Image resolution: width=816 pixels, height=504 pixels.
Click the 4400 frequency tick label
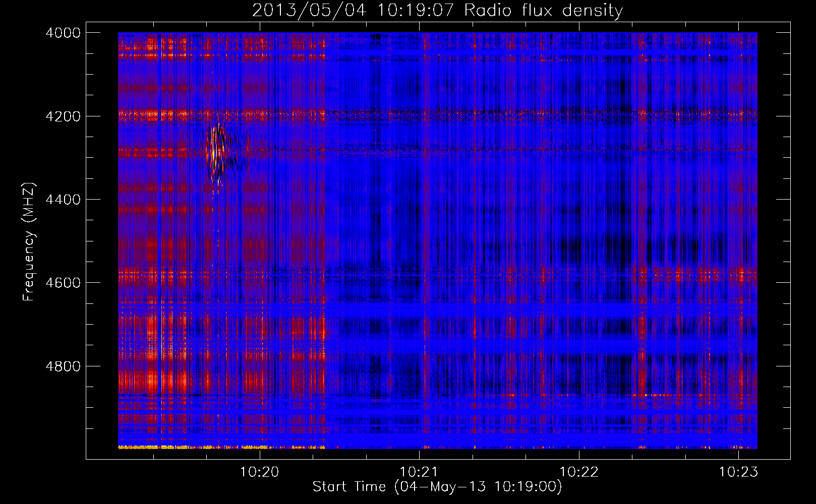click(x=63, y=200)
